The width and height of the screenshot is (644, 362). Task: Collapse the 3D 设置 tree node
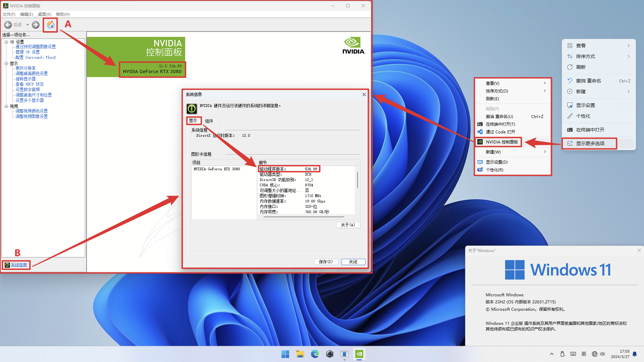pos(6,42)
